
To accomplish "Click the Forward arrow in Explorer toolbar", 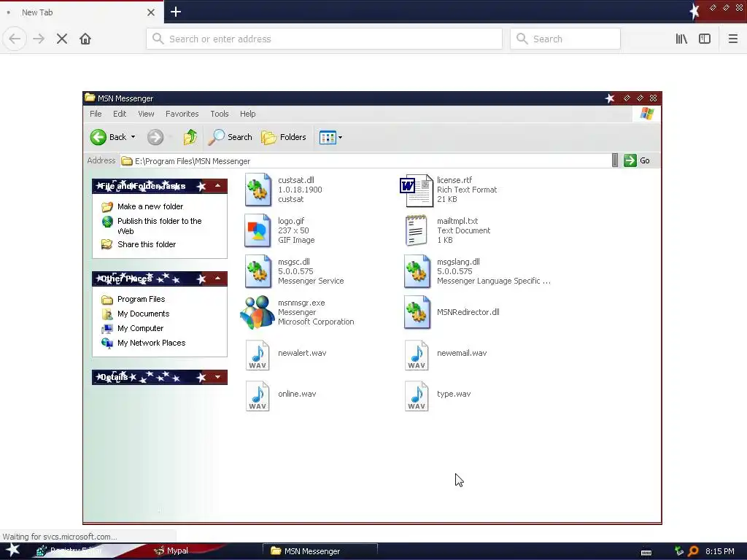I will coord(155,137).
